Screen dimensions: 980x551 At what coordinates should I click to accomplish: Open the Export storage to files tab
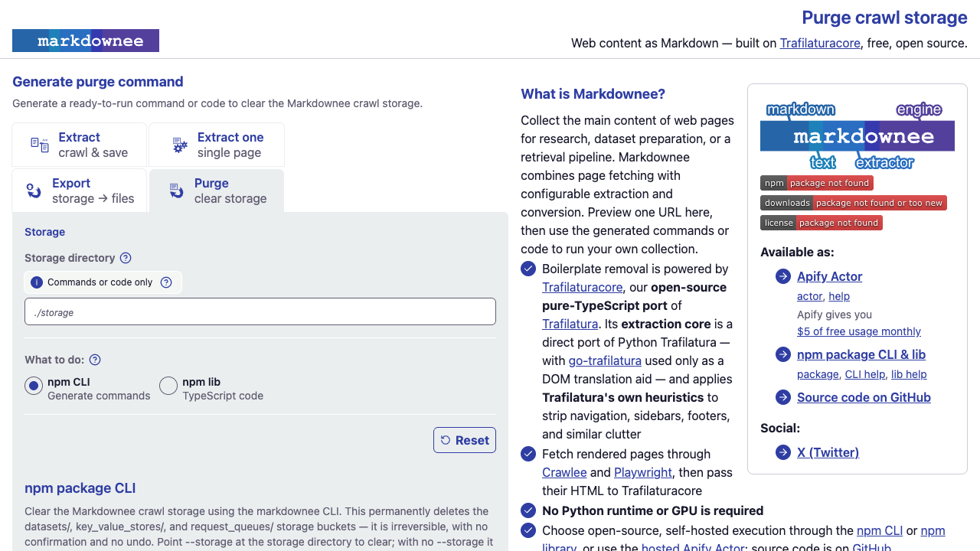pos(79,191)
